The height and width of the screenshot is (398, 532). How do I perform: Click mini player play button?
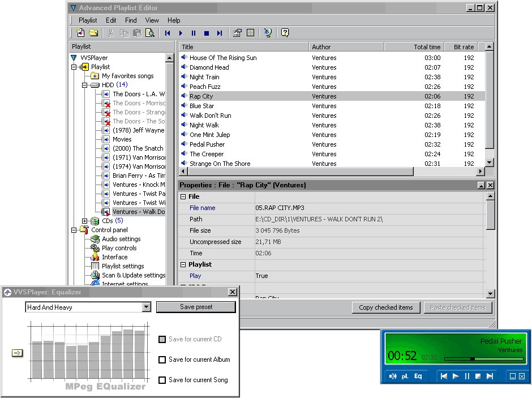tap(456, 376)
